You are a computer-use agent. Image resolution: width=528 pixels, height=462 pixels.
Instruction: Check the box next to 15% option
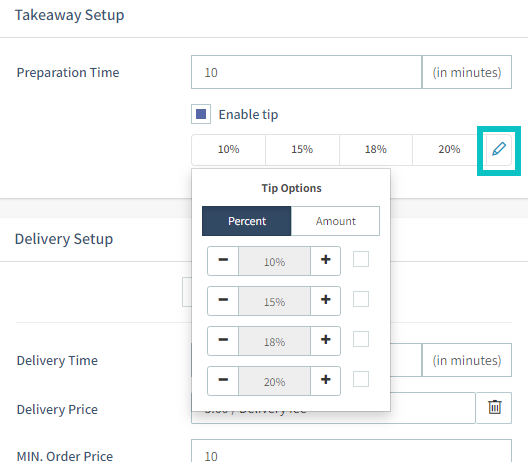(x=361, y=299)
